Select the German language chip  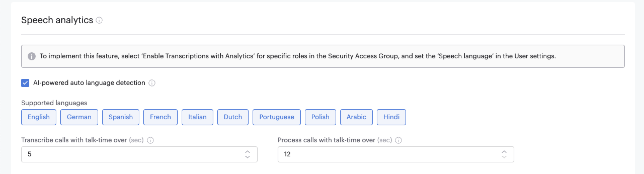pos(79,117)
